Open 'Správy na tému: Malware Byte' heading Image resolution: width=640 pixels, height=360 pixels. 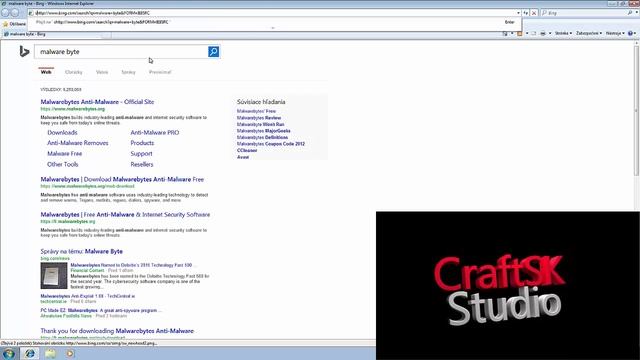pyautogui.click(x=81, y=251)
